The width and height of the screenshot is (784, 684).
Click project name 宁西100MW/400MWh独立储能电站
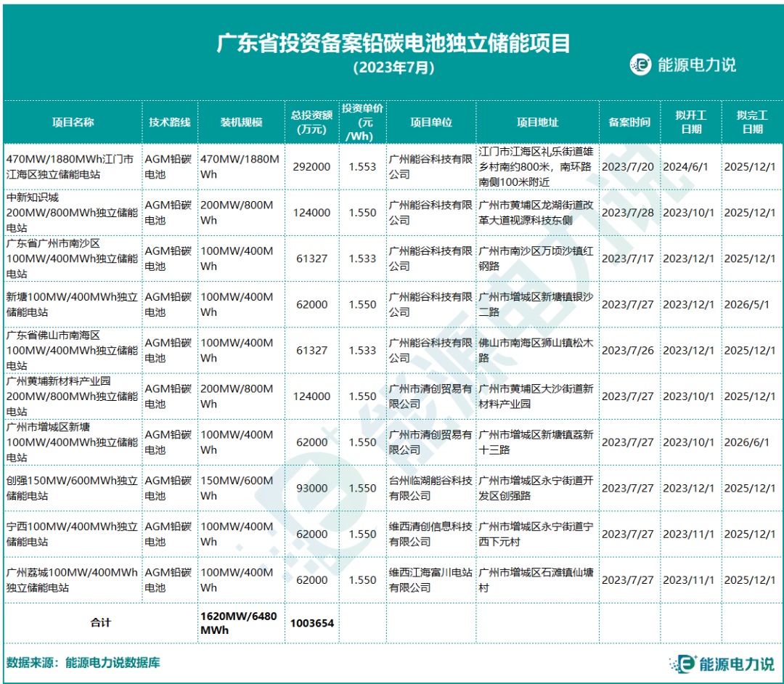coord(72,534)
